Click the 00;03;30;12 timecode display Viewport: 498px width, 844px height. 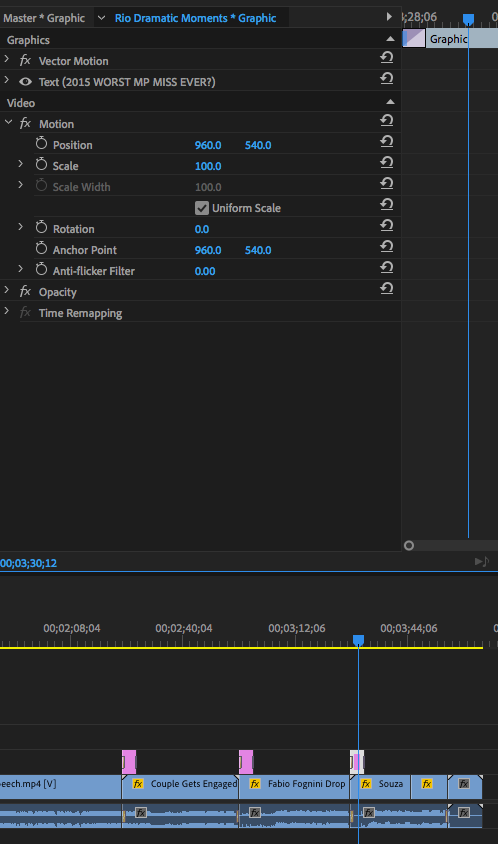[29, 563]
